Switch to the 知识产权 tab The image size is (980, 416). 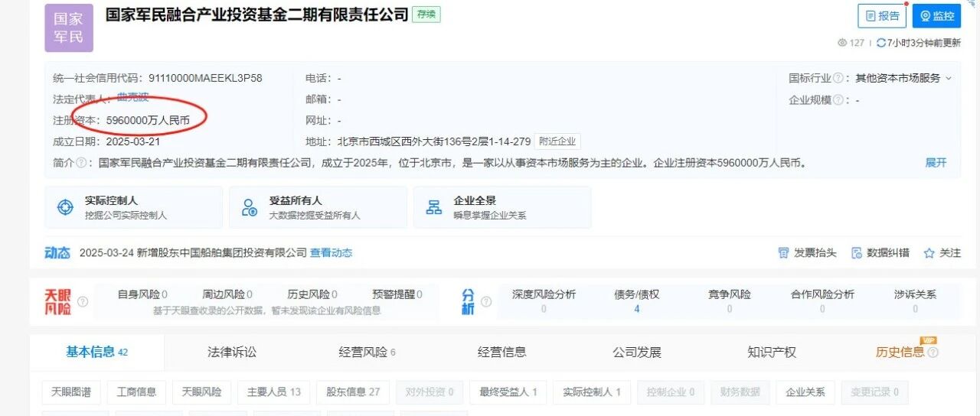click(772, 353)
